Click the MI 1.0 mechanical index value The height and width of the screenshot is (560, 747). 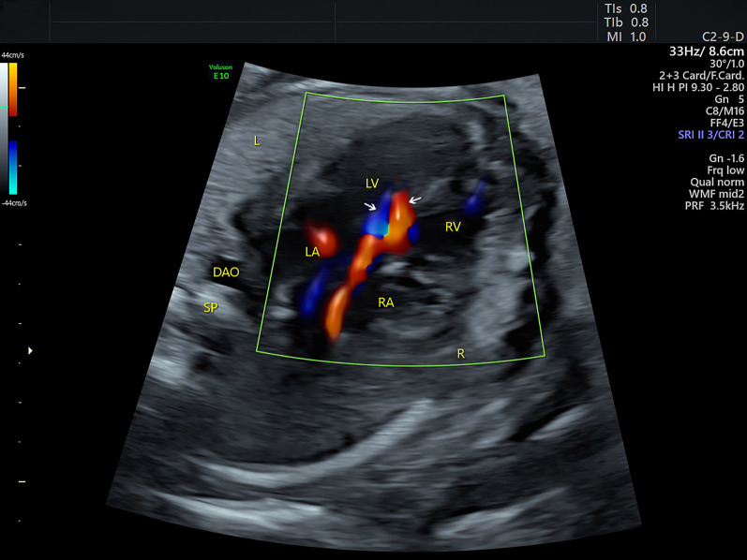point(626,37)
